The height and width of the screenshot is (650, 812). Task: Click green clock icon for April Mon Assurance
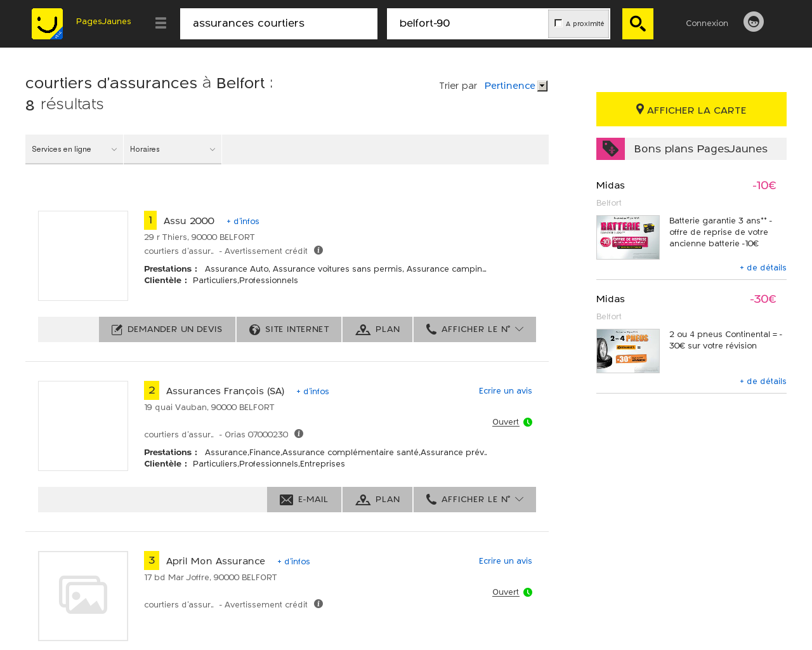pyautogui.click(x=528, y=592)
